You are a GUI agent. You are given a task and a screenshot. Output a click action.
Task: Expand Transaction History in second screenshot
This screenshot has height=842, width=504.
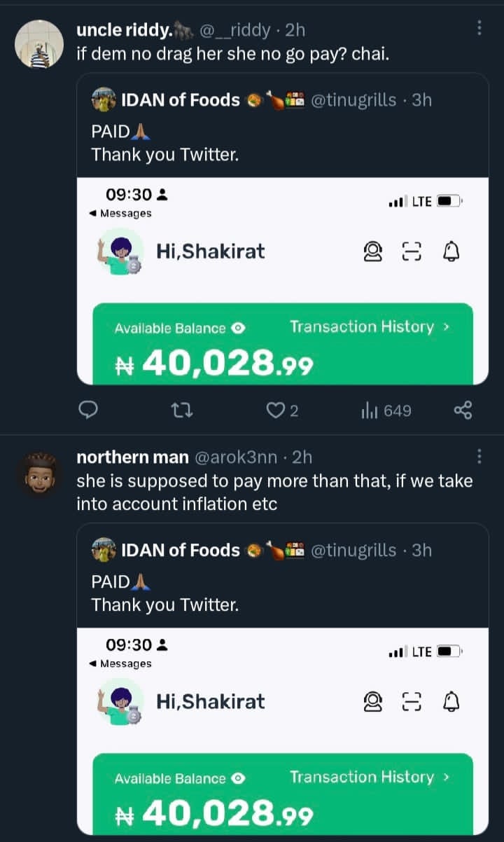(370, 778)
